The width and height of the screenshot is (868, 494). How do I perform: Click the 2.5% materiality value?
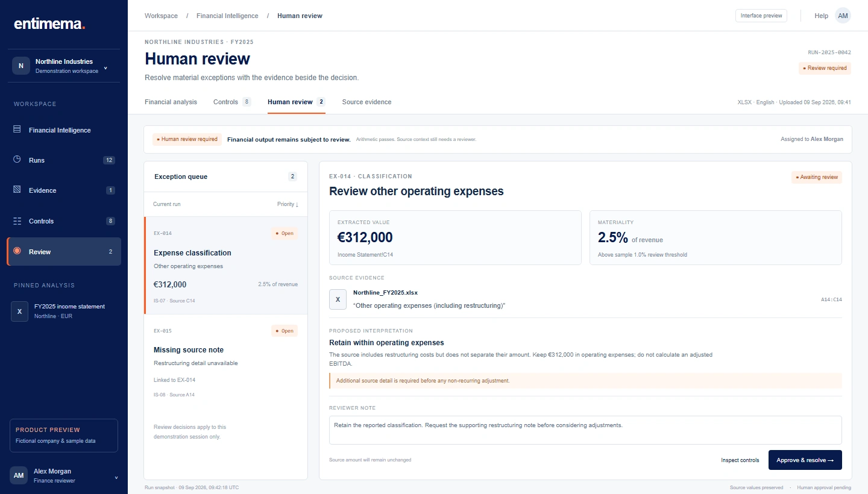tap(613, 237)
